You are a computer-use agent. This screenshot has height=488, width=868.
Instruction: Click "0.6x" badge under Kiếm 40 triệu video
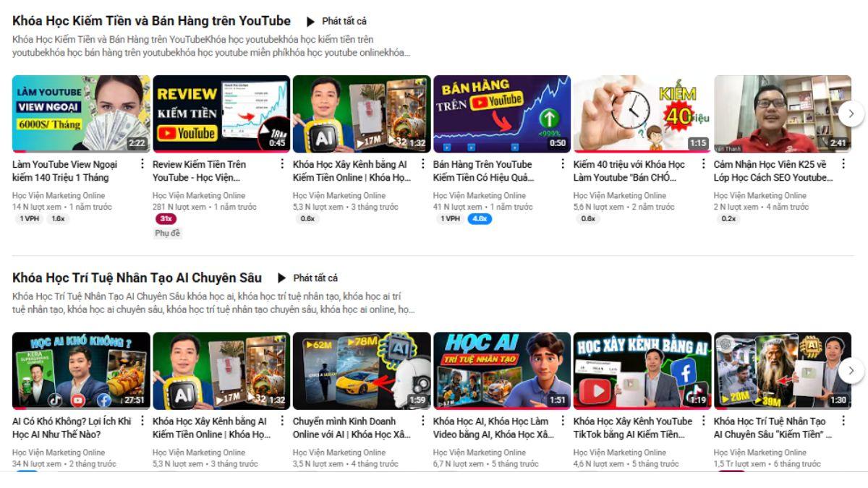tap(588, 219)
